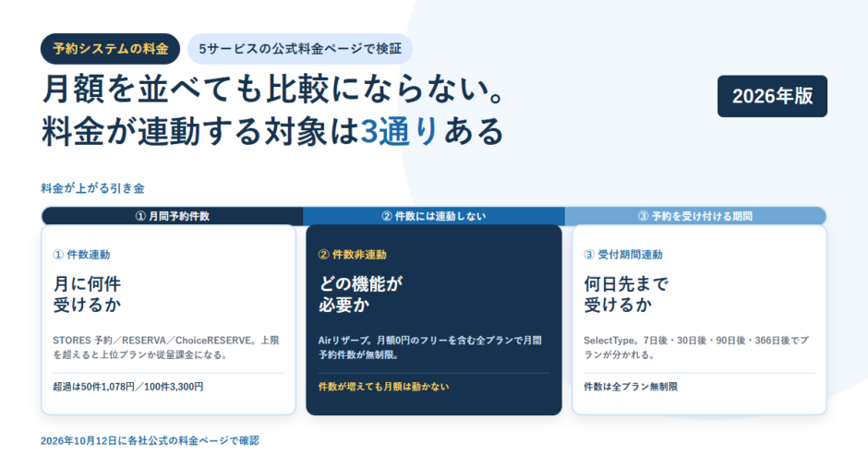
Task: Click the 何日先まで受けるか card heading
Action: point(626,294)
